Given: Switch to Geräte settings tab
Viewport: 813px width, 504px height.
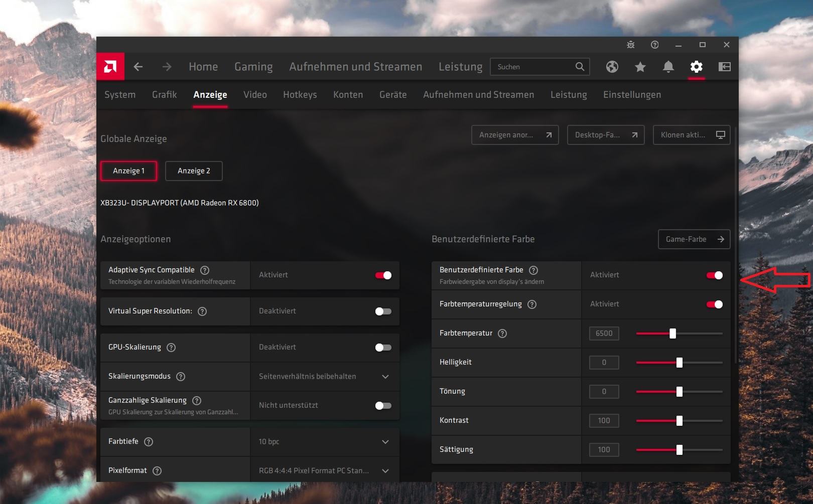Looking at the screenshot, I should tap(393, 95).
